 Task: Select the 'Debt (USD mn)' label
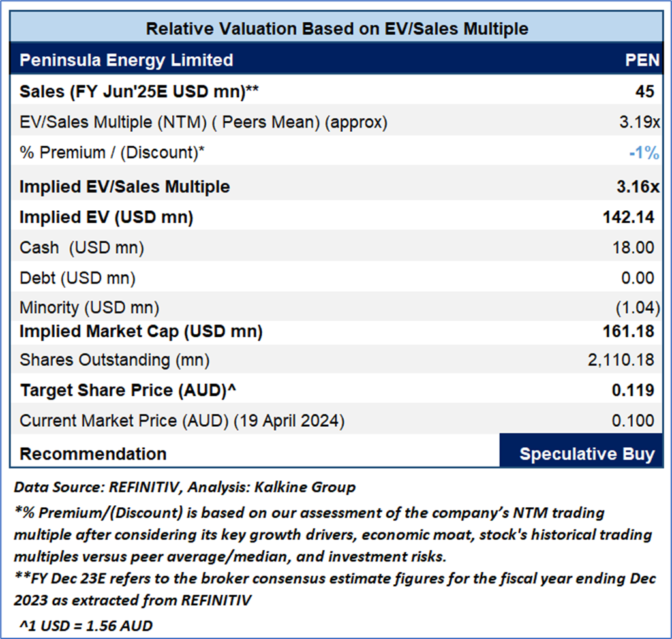[x=78, y=278]
